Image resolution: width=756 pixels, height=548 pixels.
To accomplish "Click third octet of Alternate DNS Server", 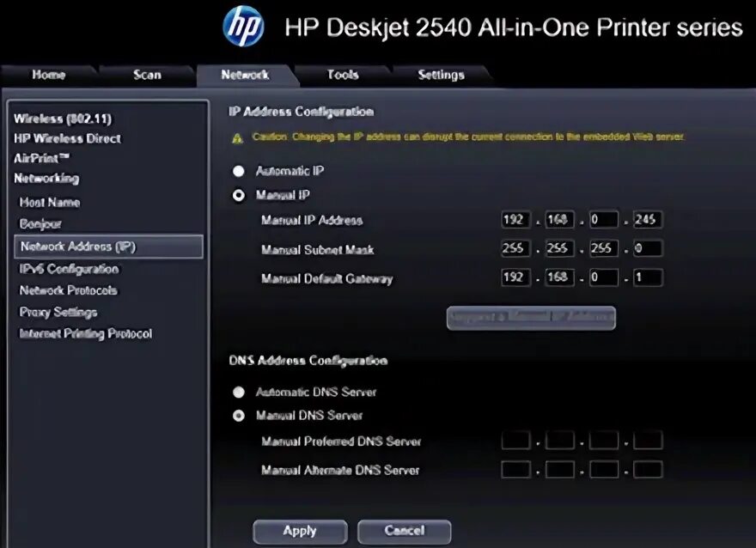I will point(604,470).
